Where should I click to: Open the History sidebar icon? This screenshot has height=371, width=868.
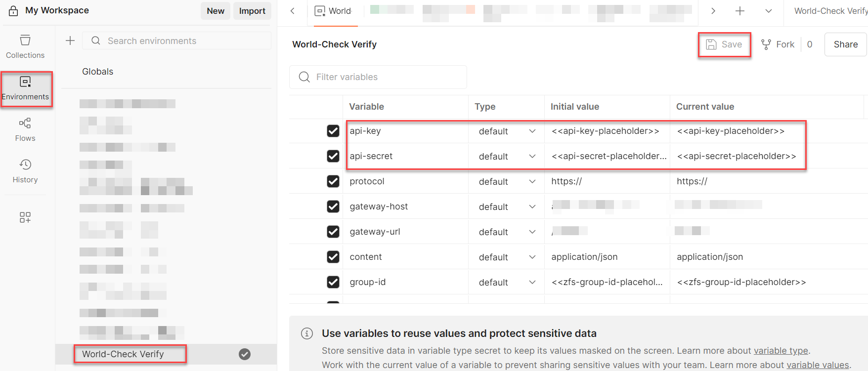pyautogui.click(x=25, y=171)
